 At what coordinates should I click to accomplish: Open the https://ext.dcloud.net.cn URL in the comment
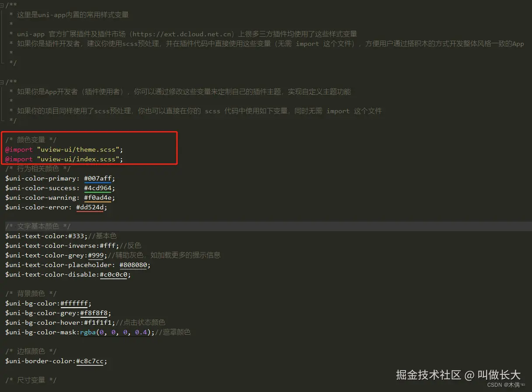(x=182, y=34)
